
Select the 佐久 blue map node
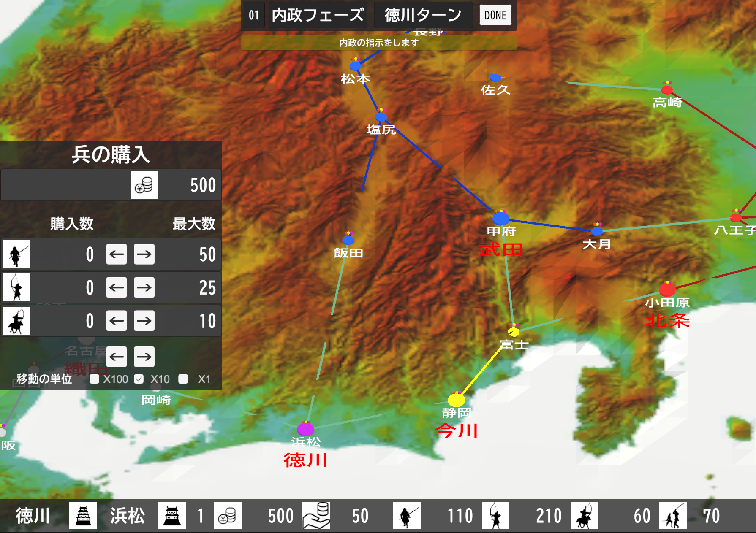(x=495, y=78)
